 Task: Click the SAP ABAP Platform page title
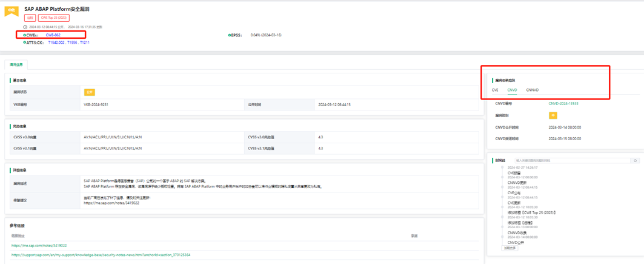[57, 8]
